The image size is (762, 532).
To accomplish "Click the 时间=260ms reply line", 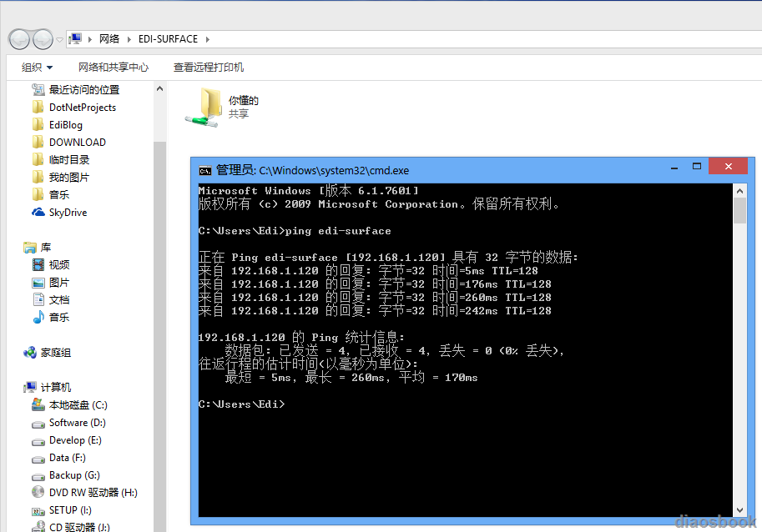I will (x=375, y=297).
